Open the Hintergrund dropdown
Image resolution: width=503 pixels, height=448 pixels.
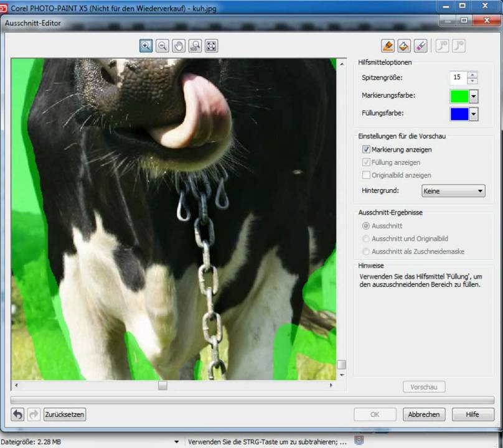click(453, 191)
